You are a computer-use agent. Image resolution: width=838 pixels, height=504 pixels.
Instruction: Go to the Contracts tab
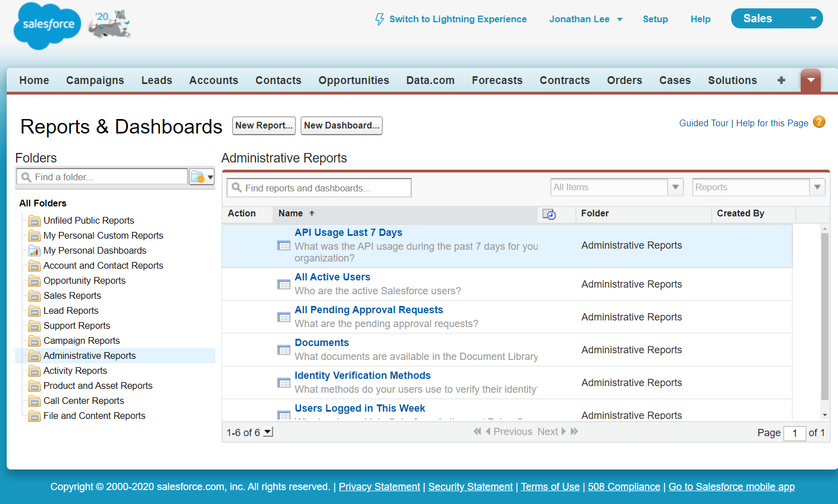pyautogui.click(x=565, y=80)
